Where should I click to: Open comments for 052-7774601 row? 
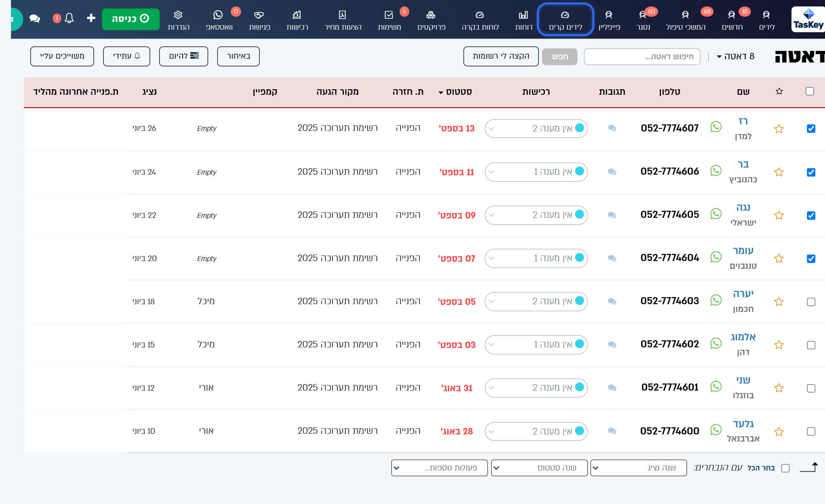pos(612,388)
